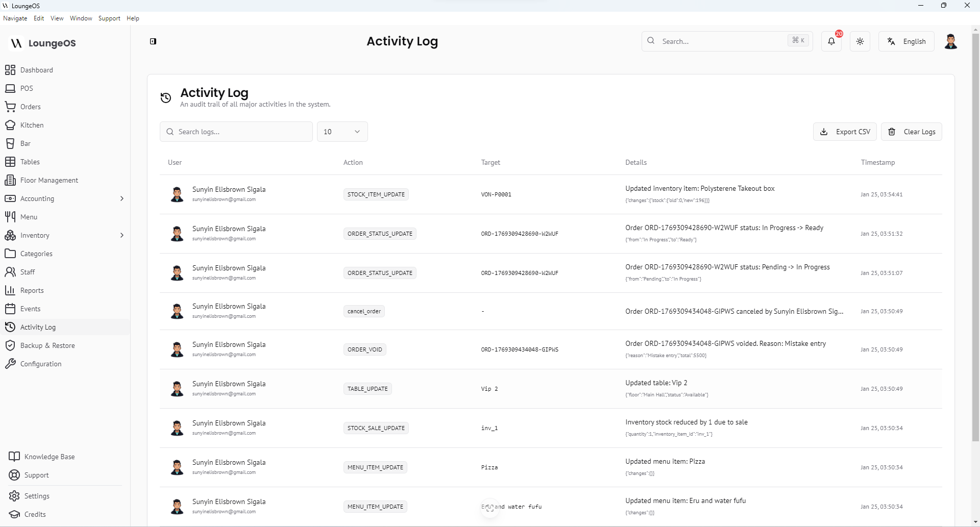980x527 pixels.
Task: Toggle light/dark theme sun icon
Action: click(860, 41)
